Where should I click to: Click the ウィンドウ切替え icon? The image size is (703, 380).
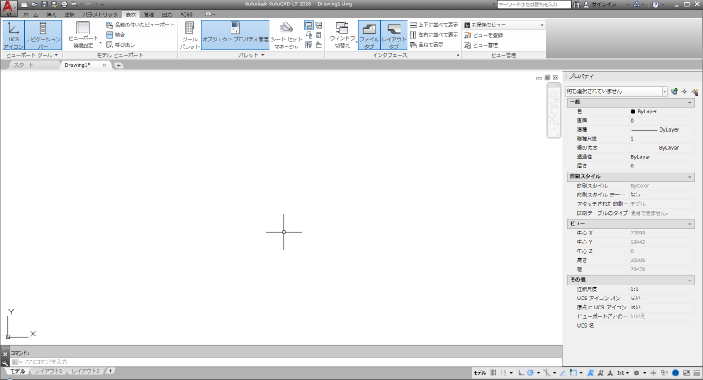pyautogui.click(x=342, y=35)
